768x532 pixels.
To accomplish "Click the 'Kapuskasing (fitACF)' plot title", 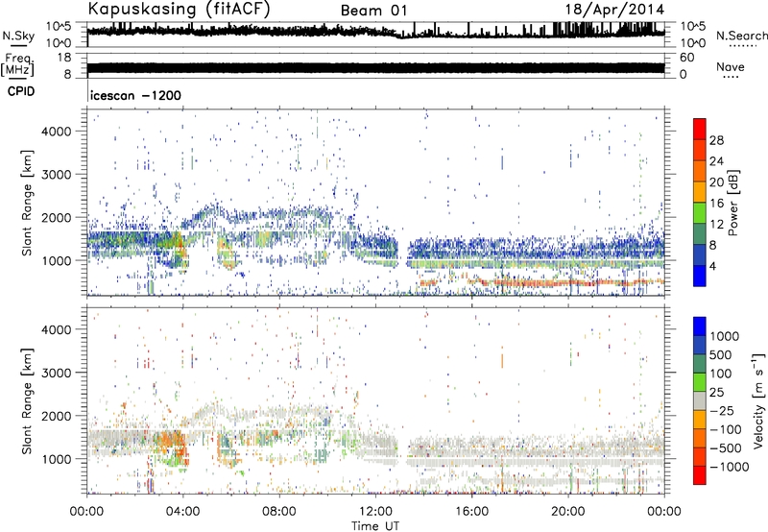I will point(180,9).
